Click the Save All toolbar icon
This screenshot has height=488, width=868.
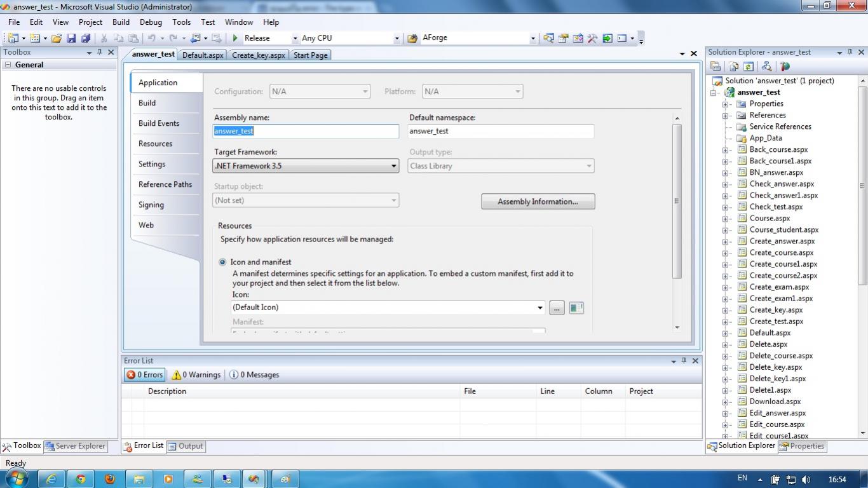click(x=85, y=38)
